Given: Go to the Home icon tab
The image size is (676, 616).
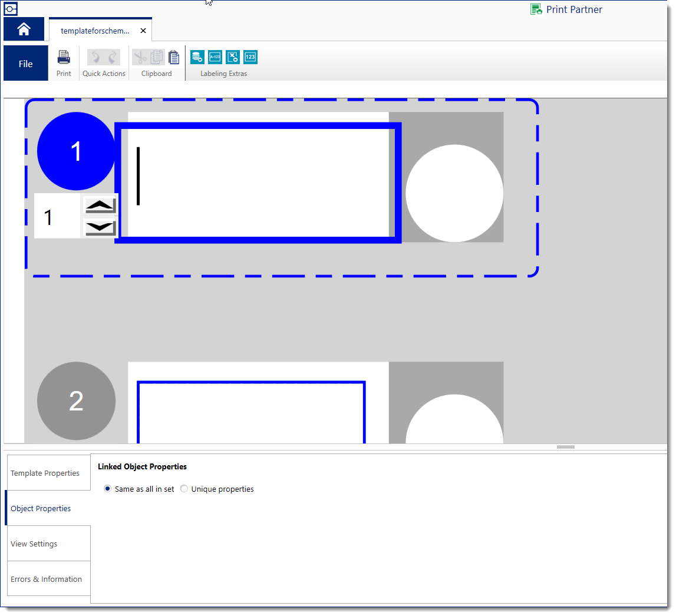Looking at the screenshot, I should [24, 29].
